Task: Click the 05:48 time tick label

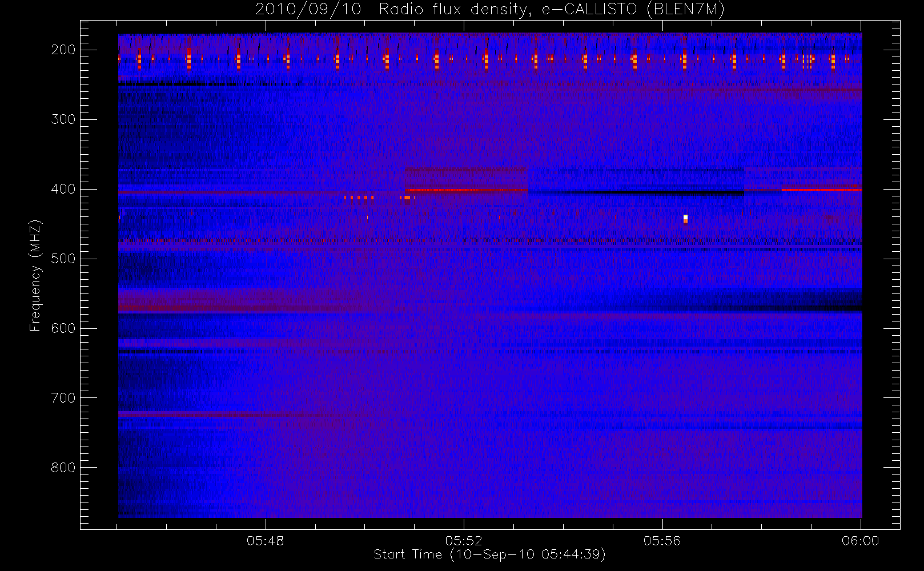Action: (x=266, y=541)
